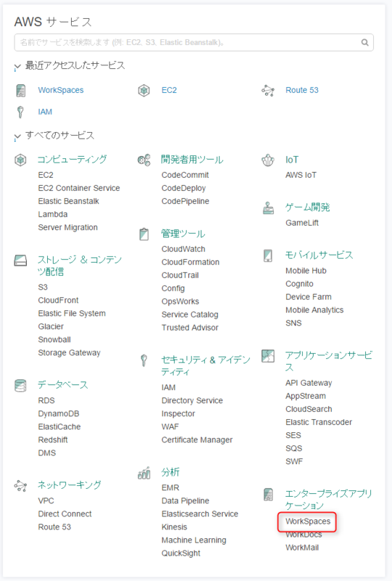392x581 pixels.
Task: Click the 管理ツール clipboard icon
Action: pos(144,234)
